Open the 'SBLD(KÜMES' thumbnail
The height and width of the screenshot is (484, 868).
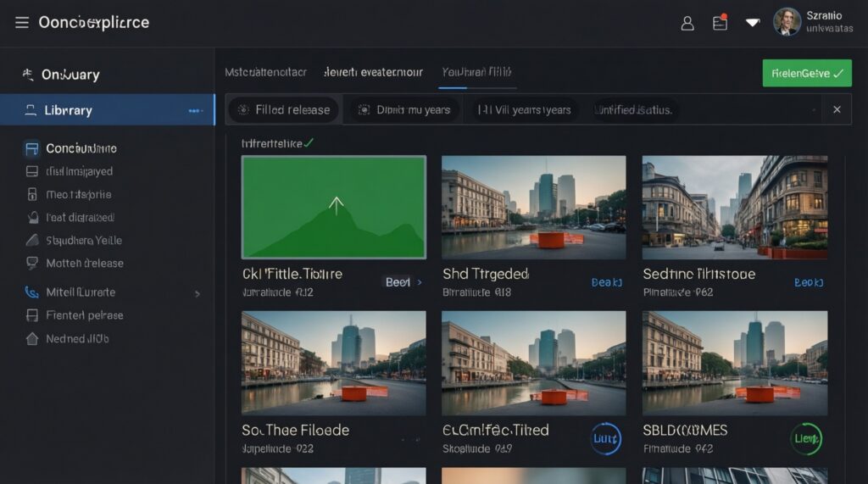735,363
